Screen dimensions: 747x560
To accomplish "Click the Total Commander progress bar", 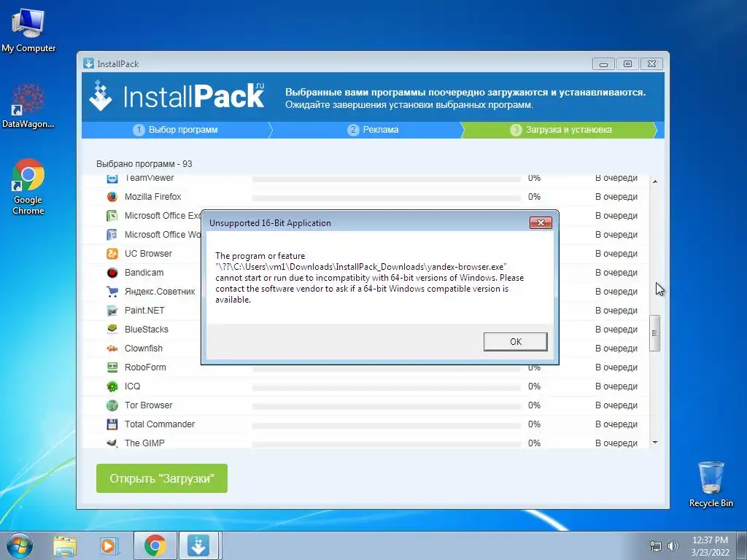I will [387, 425].
